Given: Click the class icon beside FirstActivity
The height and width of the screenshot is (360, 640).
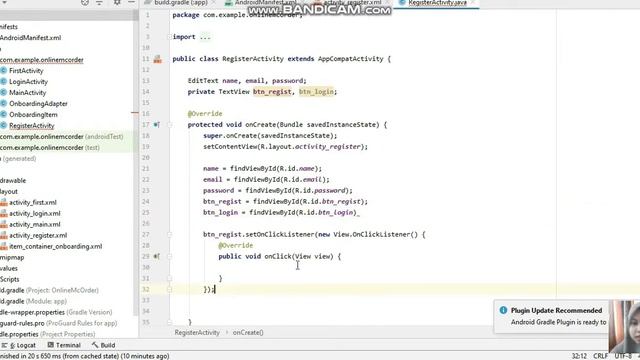Looking at the screenshot, I should pos(4,71).
